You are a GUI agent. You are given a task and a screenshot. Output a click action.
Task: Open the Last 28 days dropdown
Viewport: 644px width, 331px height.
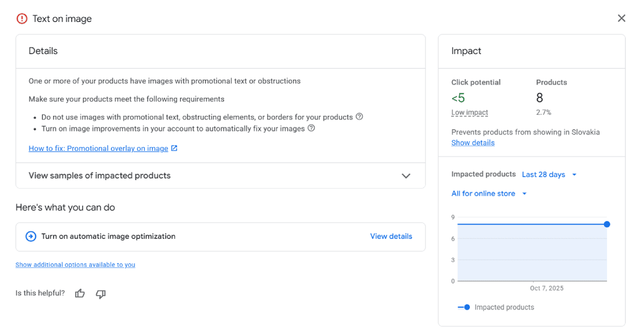click(549, 175)
